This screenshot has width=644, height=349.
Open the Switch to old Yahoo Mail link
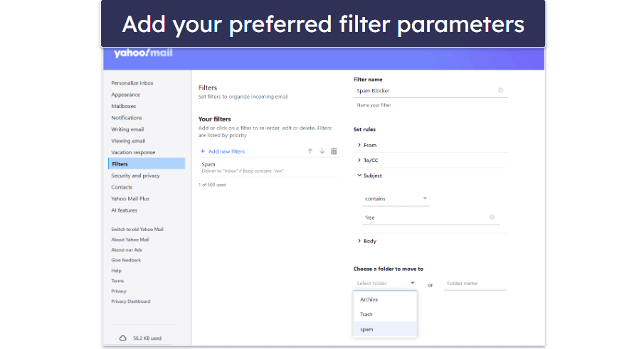pos(137,230)
